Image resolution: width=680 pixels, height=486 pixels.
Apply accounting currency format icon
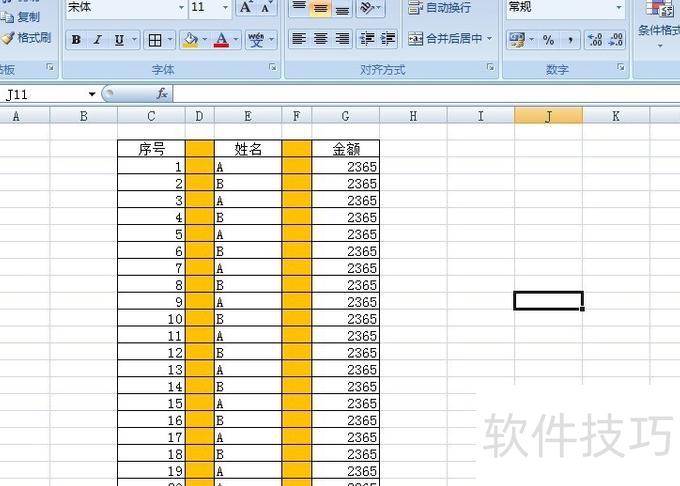coord(517,40)
